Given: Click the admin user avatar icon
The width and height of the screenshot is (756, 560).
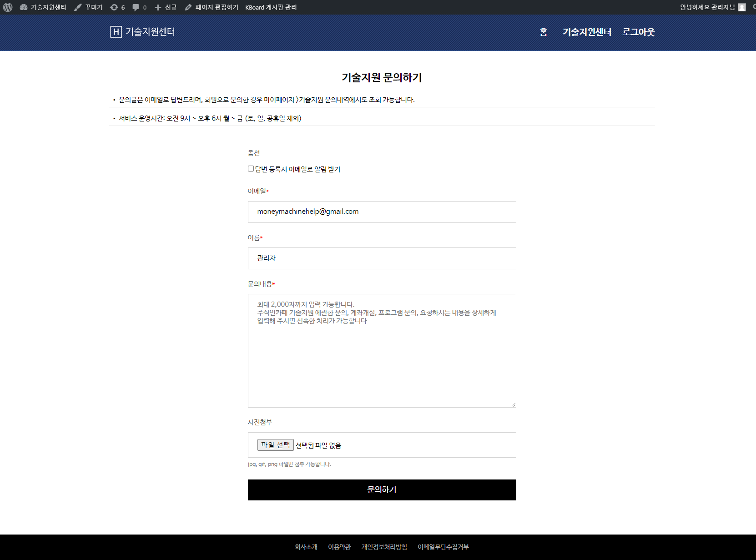Looking at the screenshot, I should 742,7.
